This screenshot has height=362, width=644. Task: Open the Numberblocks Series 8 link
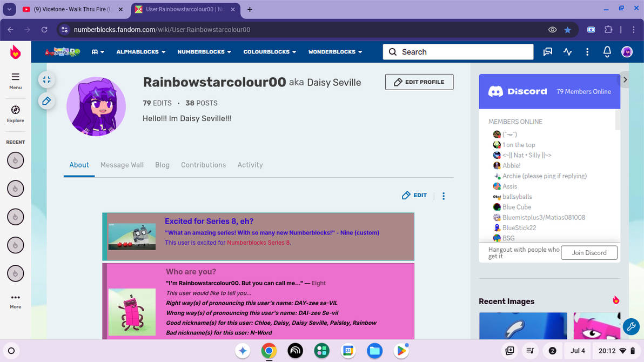pyautogui.click(x=258, y=243)
